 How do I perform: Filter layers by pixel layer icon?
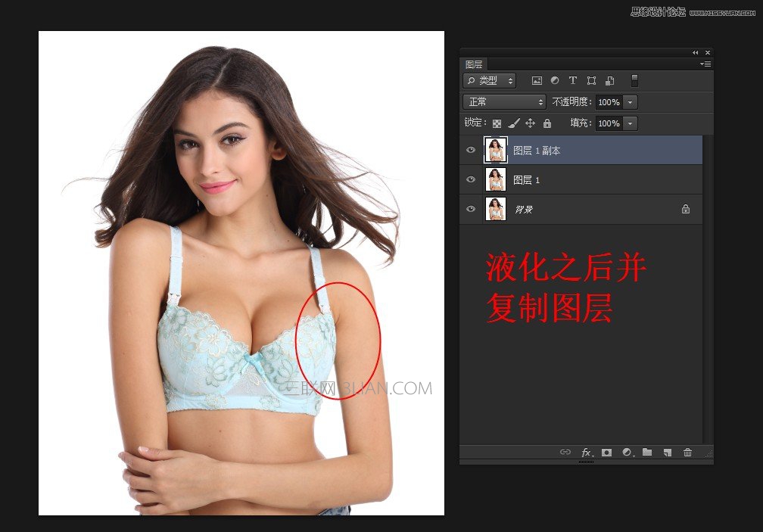pos(537,81)
